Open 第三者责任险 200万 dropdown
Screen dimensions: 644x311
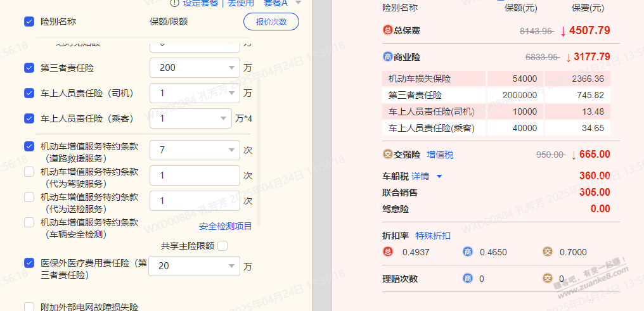point(195,68)
